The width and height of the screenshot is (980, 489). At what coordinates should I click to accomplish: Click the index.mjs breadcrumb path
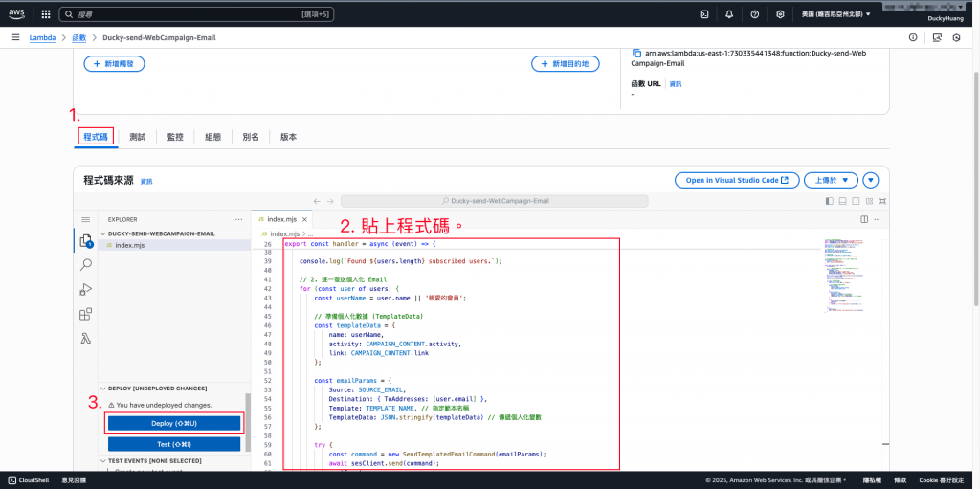(x=283, y=233)
